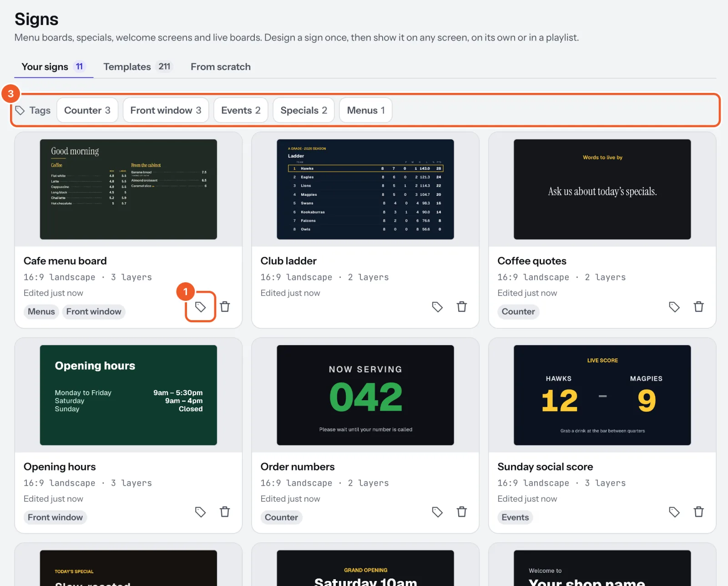
Task: Delete the Order numbers sign
Action: (462, 512)
